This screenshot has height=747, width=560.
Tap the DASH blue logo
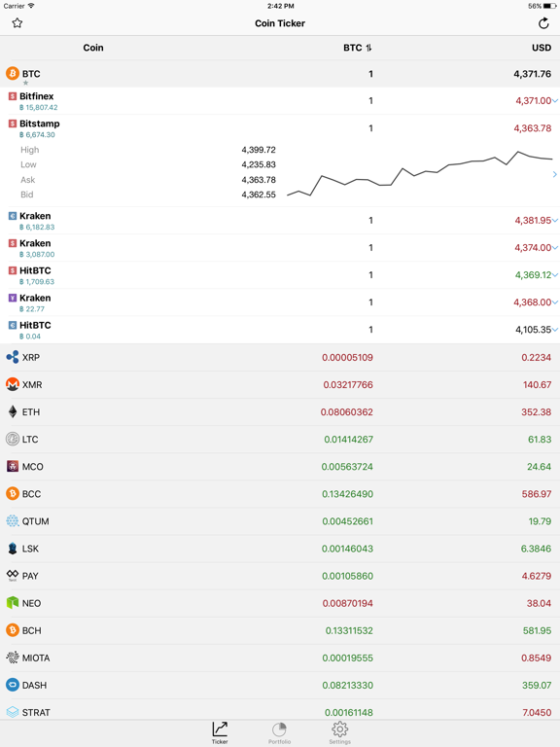13,685
